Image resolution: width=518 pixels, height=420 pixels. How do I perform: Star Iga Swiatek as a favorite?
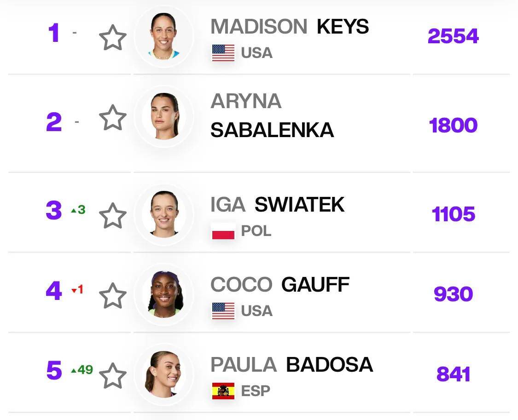click(113, 216)
